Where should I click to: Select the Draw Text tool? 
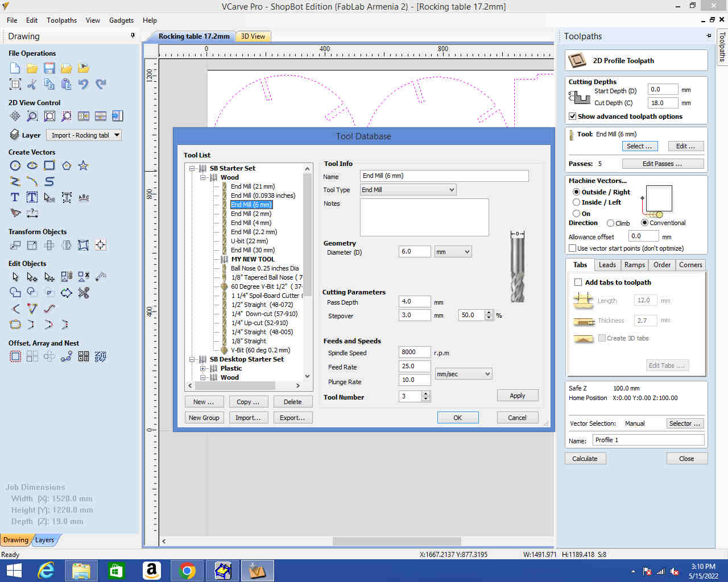click(x=15, y=197)
